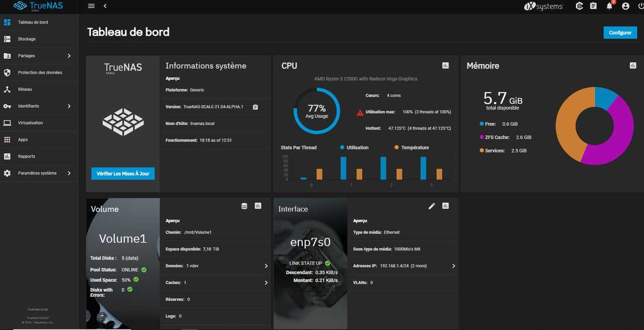The width and height of the screenshot is (644, 330).
Task: Open Rapports menu item
Action: 39,156
